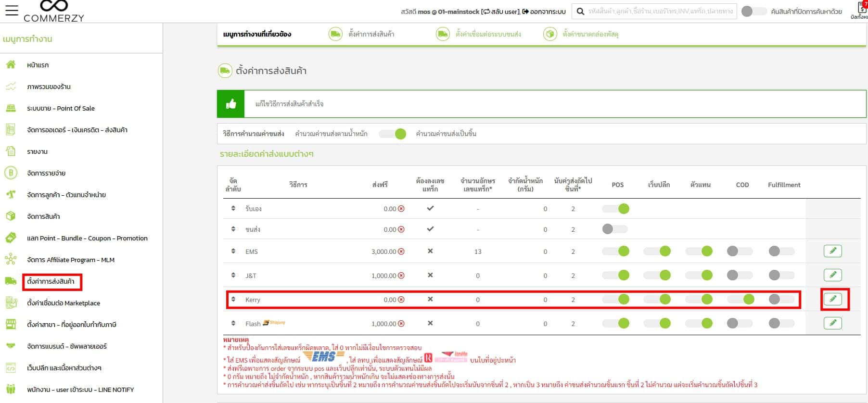Image resolution: width=868 pixels, height=403 pixels.
Task: Toggle Kerry COD switch
Action: pos(740,299)
